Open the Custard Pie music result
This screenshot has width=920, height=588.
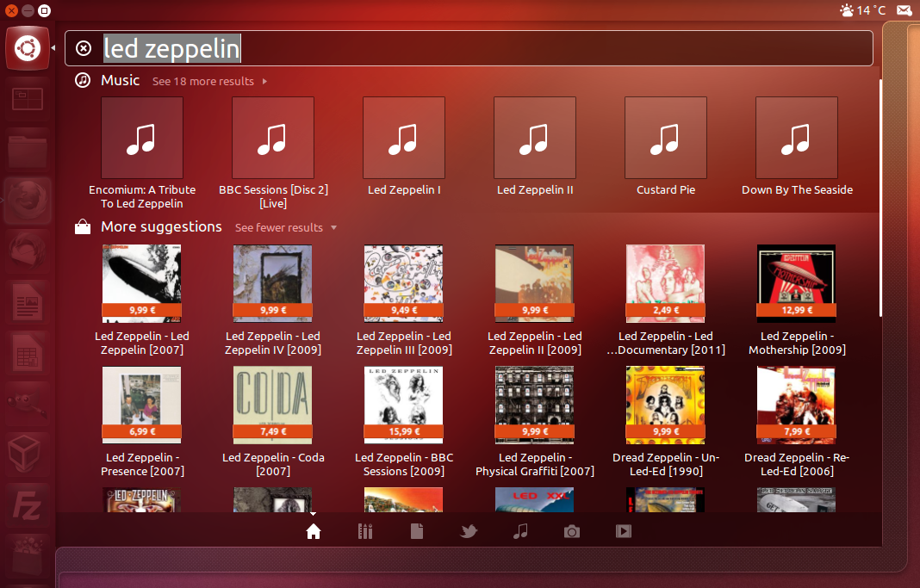point(665,138)
